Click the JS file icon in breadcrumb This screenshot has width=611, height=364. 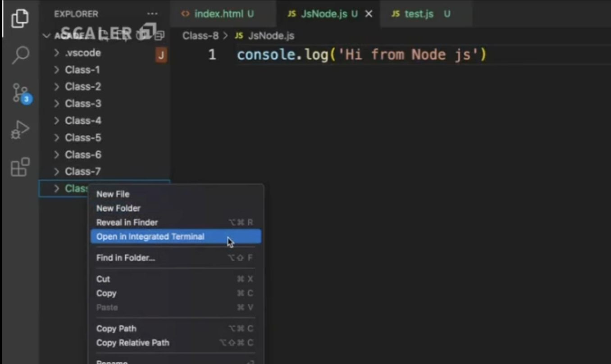(x=239, y=36)
